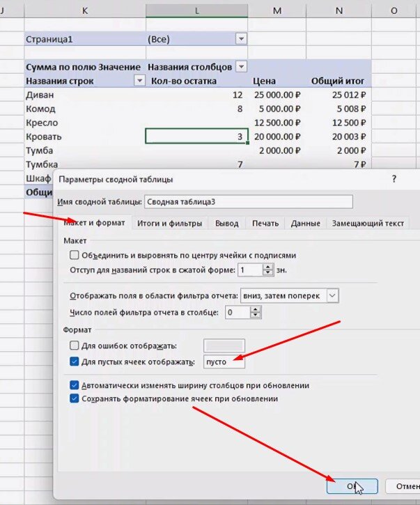Click the selected cell showing 3
420x505 pixels.
[197, 137]
